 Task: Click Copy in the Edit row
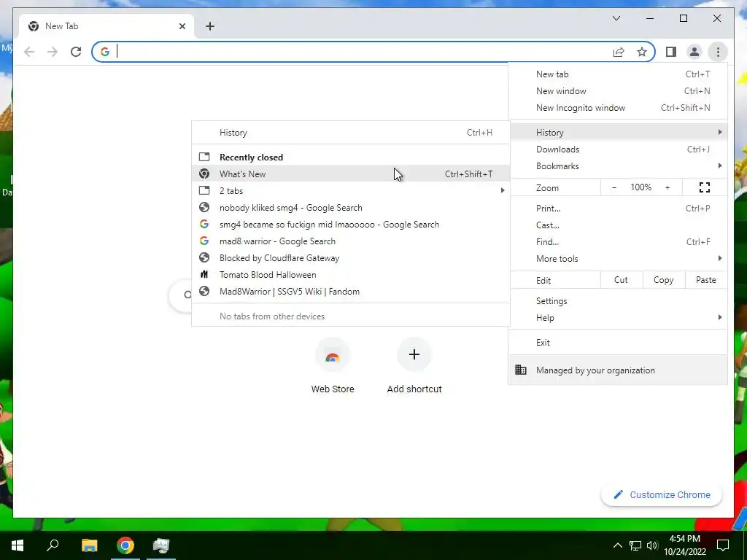pos(663,280)
